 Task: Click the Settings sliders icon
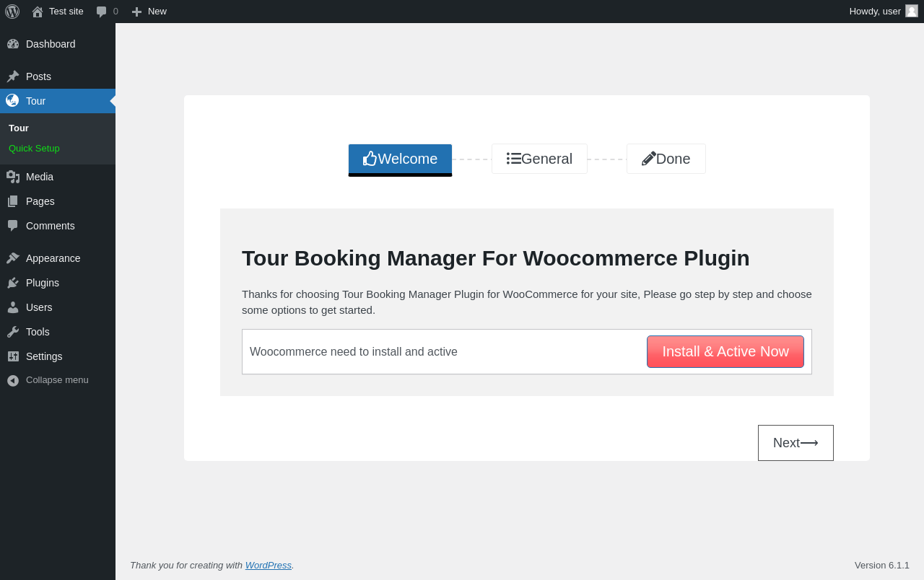pos(13,356)
